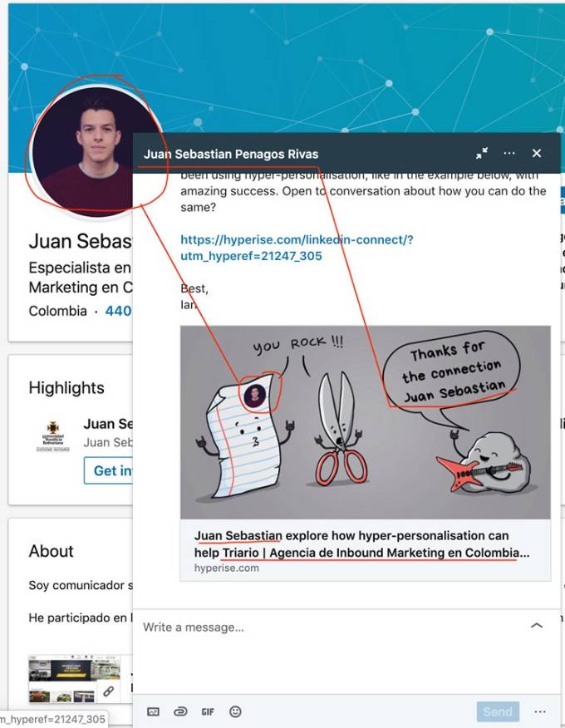Image resolution: width=565 pixels, height=728 pixels.
Task: Open the 440 connections link
Action: click(118, 311)
